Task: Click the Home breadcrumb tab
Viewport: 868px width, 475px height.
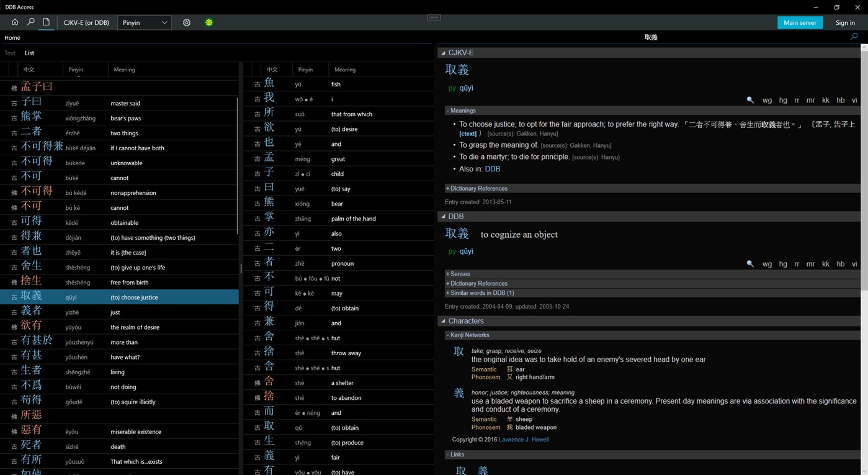Action: tap(12, 37)
